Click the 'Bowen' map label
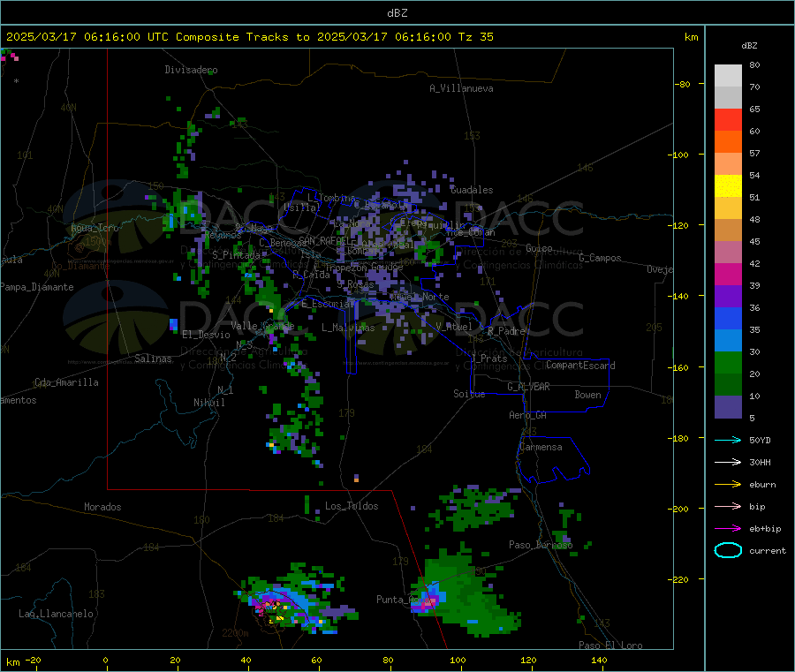This screenshot has height=672, width=795. 587,395
